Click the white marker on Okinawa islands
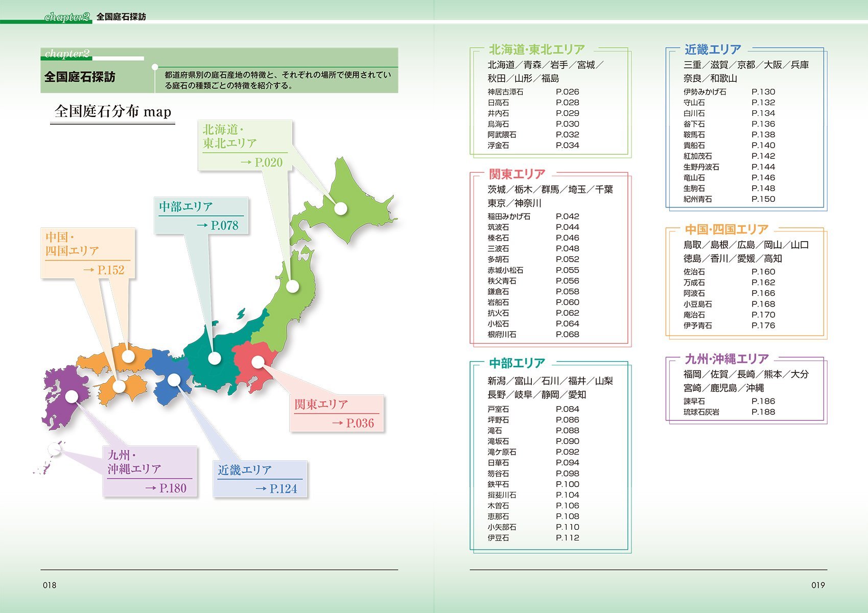Screen dimensions: 868x613 point(54,449)
